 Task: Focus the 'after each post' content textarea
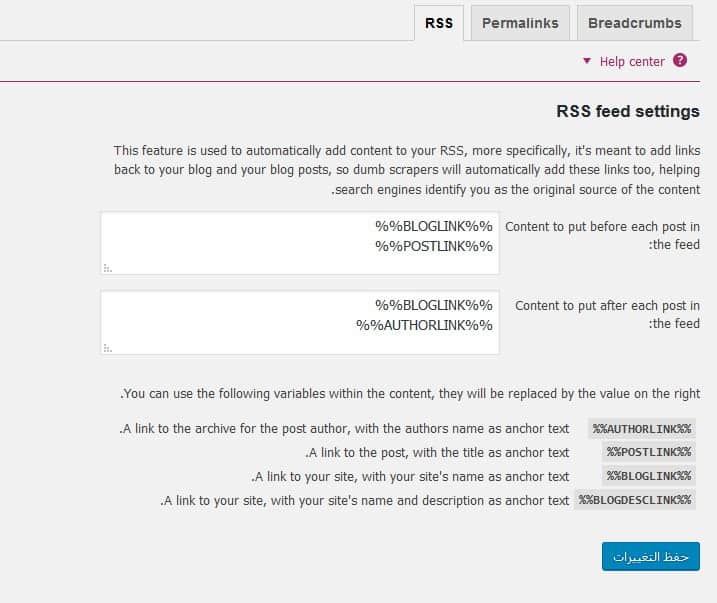(300, 322)
